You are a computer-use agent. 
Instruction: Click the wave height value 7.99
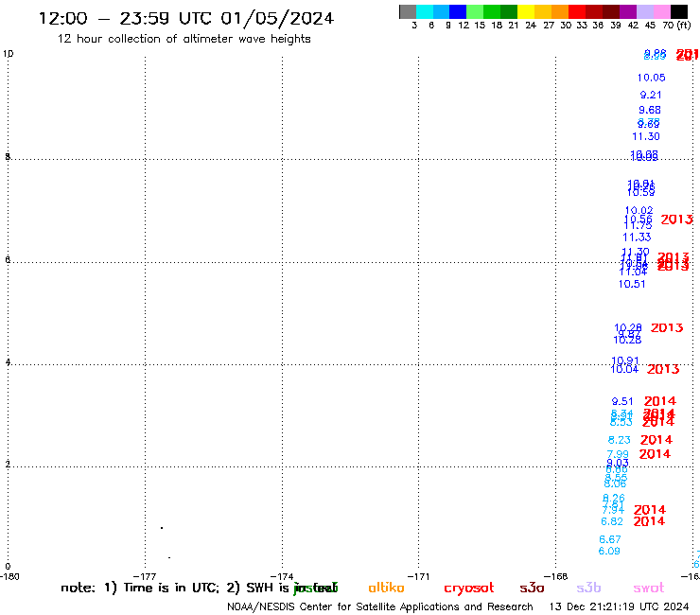coord(618,454)
